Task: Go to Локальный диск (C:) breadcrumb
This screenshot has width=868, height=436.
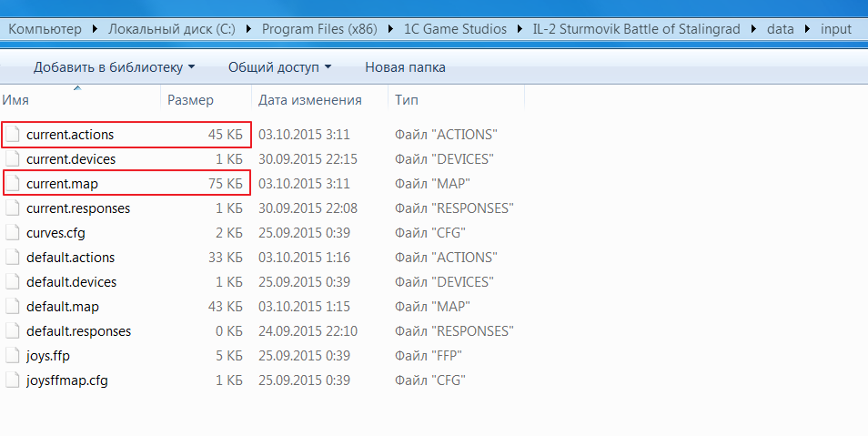Action: click(172, 29)
